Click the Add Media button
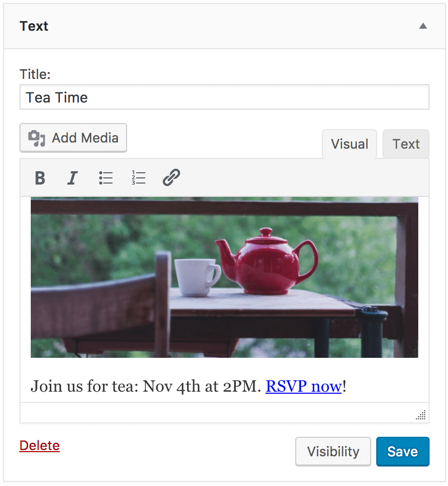The width and height of the screenshot is (448, 486). [x=73, y=138]
